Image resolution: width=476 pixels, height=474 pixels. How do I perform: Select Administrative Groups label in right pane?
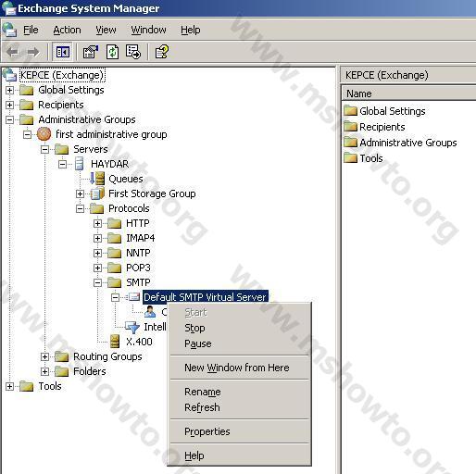pos(408,143)
